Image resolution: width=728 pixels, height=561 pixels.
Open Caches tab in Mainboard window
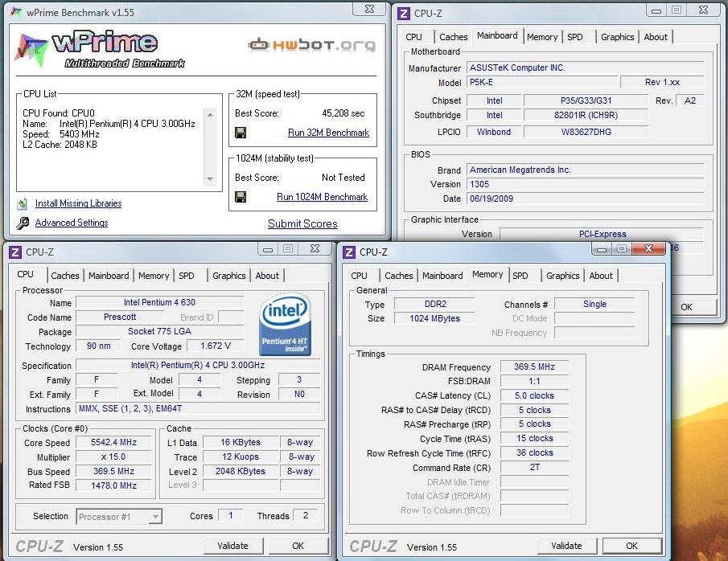[454, 37]
